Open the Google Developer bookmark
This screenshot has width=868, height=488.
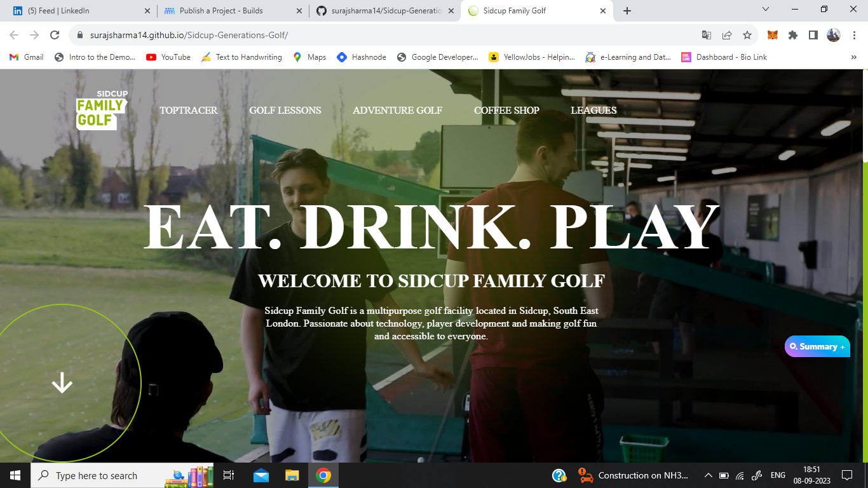pos(437,57)
